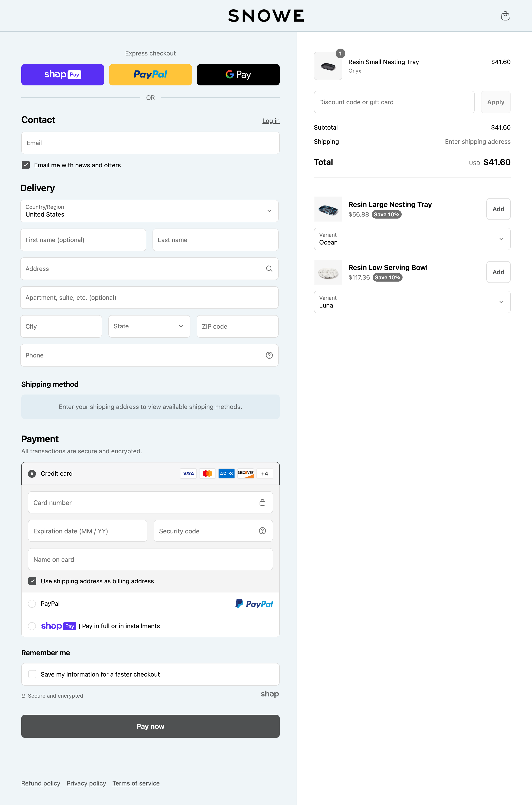Screen dimensions: 532x805
Task: Open the Refund policy link
Action: point(40,783)
